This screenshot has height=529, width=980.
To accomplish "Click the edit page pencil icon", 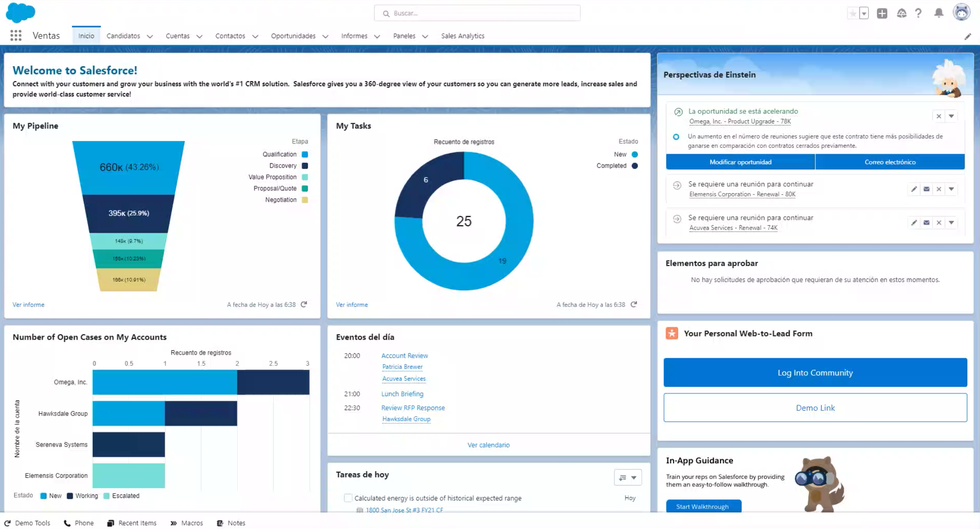I will 968,37.
